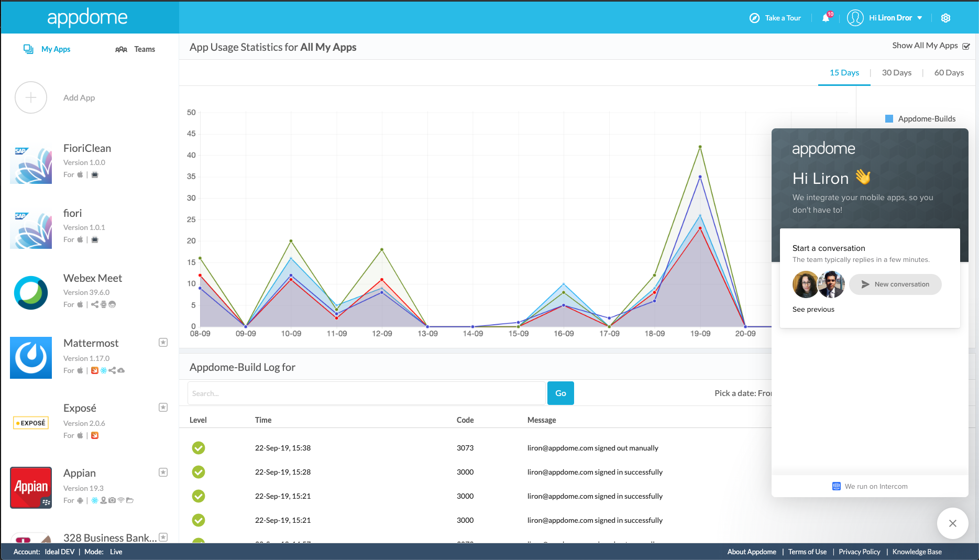Viewport: 979px width, 560px height.
Task: Select 30 Days tab
Action: coord(896,73)
